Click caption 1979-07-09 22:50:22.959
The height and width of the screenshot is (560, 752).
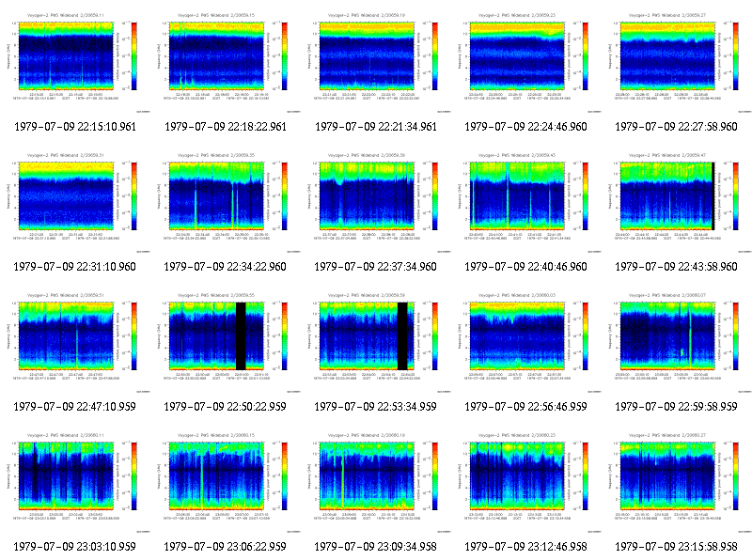[225, 407]
